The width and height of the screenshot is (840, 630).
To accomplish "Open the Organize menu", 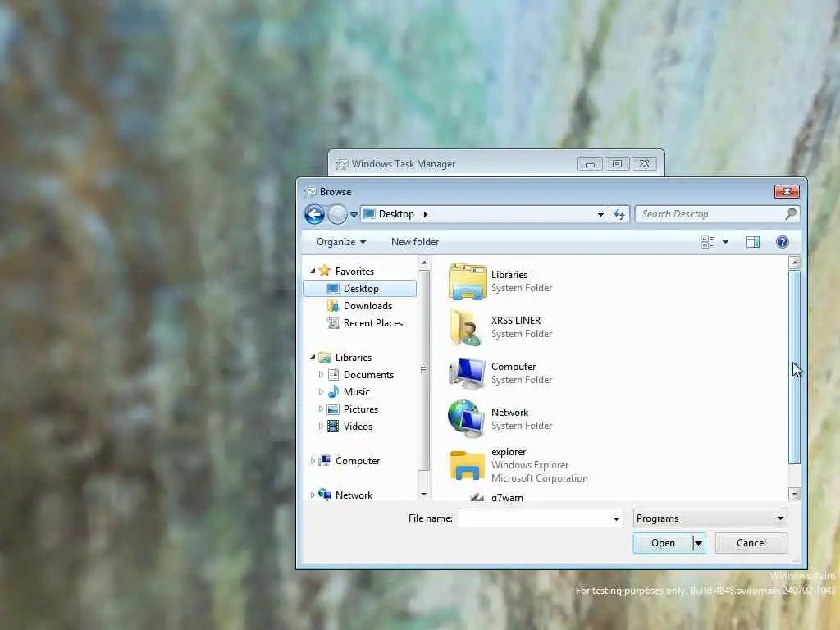I will (x=340, y=242).
